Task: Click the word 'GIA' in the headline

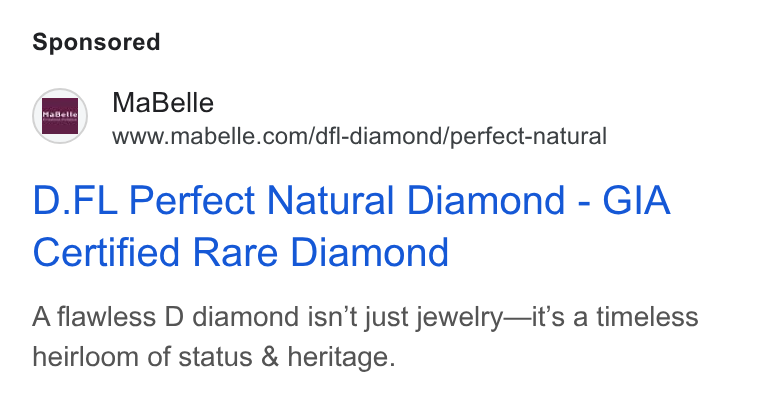Action: pos(636,200)
